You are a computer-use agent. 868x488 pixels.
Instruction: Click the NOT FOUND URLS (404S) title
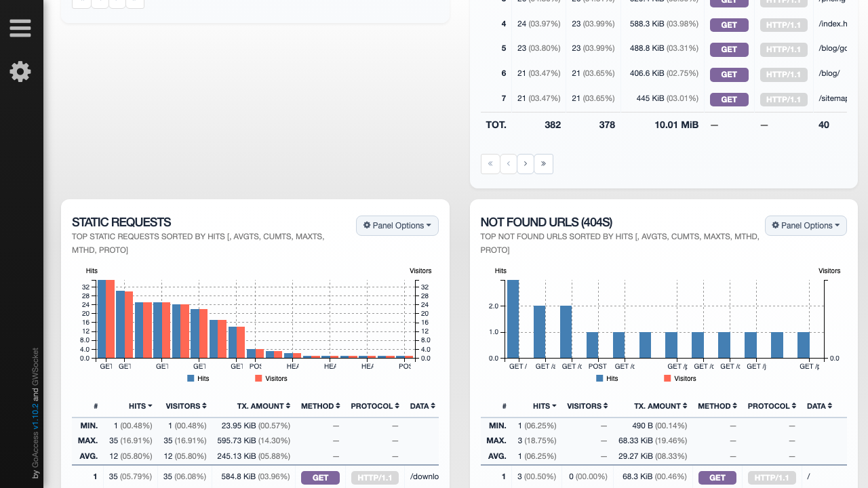tap(547, 222)
